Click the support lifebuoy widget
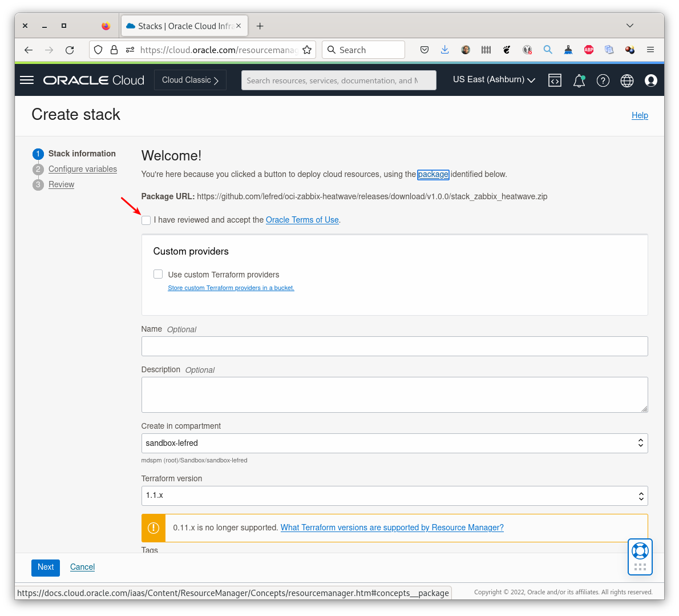This screenshot has height=616, width=679. pos(640,551)
